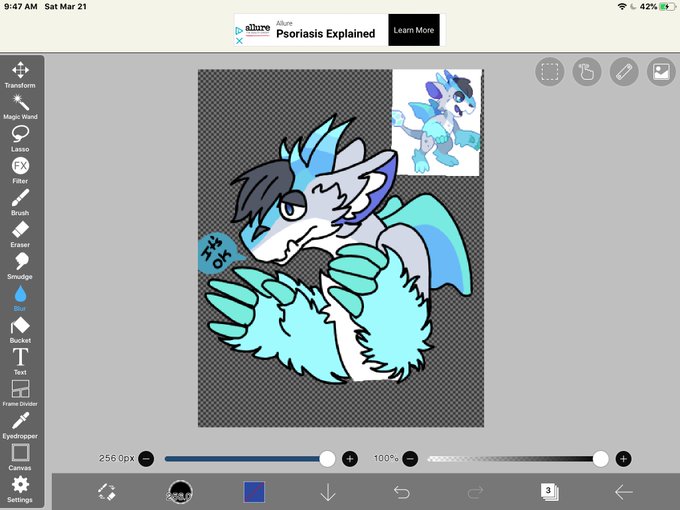
Task: Decrease opacity with the minus button
Action: point(410,458)
